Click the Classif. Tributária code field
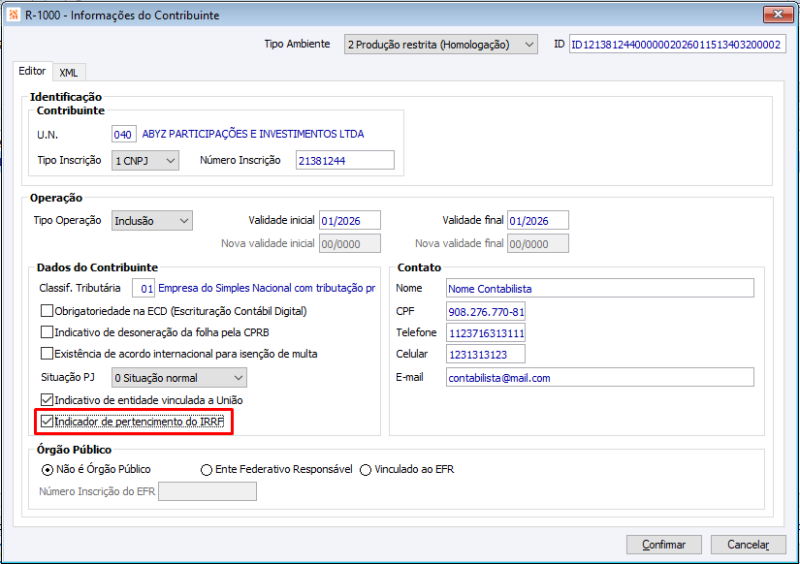The image size is (800, 564). click(x=144, y=288)
